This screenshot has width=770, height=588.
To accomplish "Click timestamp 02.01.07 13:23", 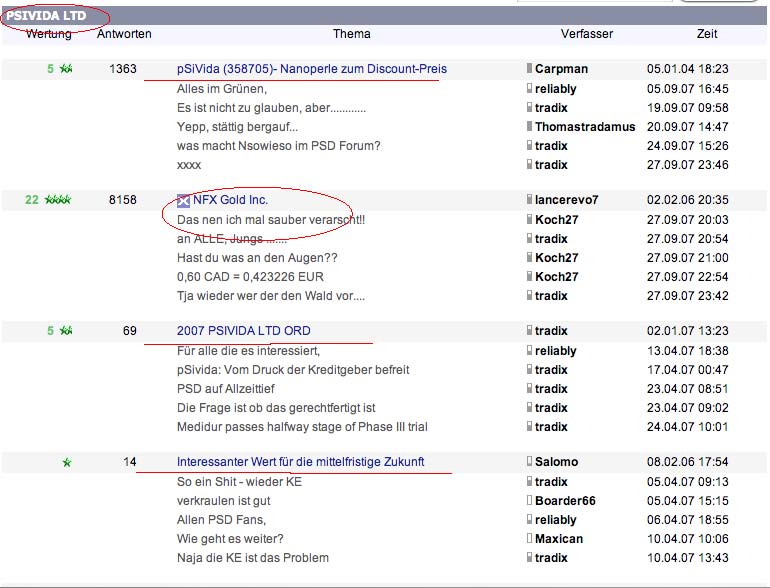I will tap(688, 331).
